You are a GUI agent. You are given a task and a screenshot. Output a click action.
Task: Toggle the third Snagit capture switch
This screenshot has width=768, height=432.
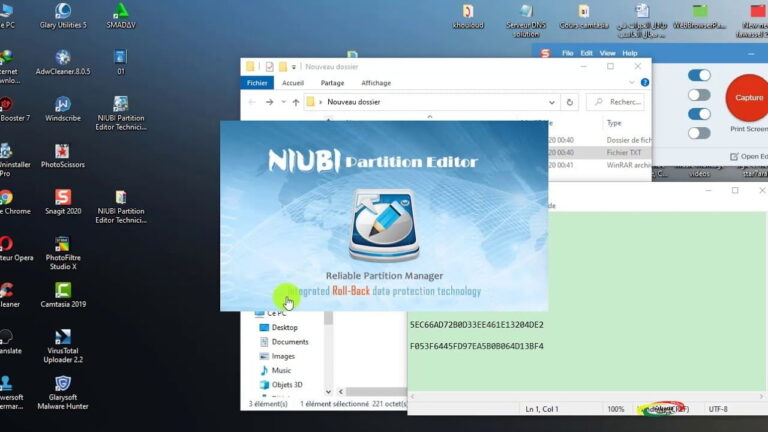point(699,114)
